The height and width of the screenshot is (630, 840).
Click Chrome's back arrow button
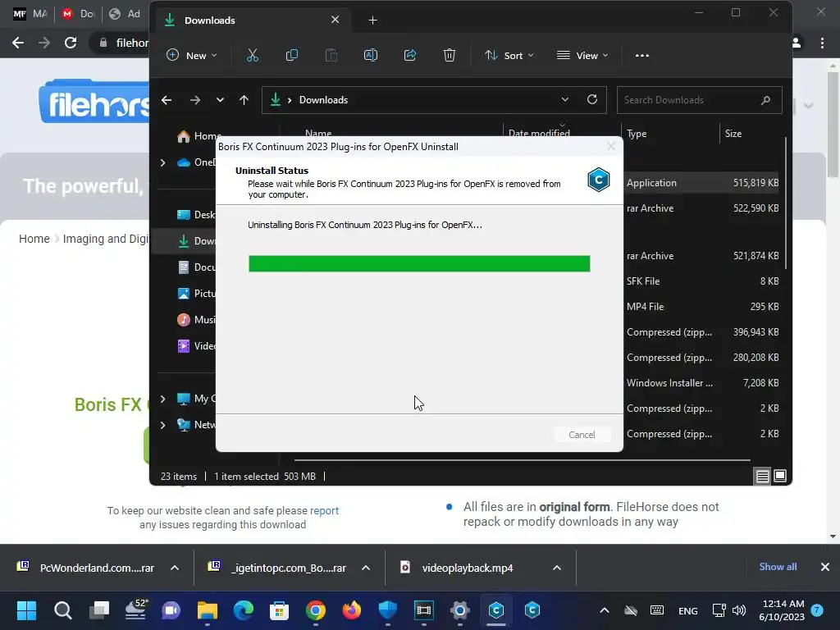tap(18, 43)
